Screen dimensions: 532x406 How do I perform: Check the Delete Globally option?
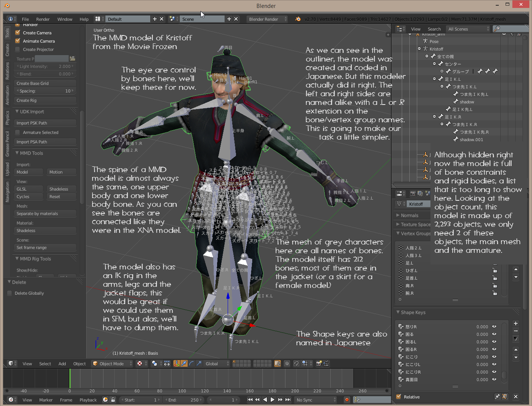click(x=9, y=293)
